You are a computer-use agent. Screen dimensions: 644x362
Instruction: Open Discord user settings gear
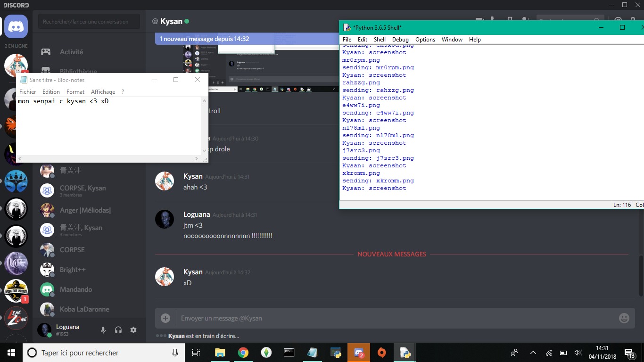point(133,330)
